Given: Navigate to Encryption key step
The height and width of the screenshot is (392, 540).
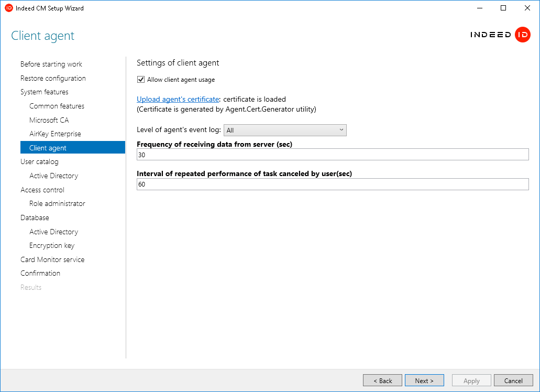Looking at the screenshot, I should (x=52, y=246).
